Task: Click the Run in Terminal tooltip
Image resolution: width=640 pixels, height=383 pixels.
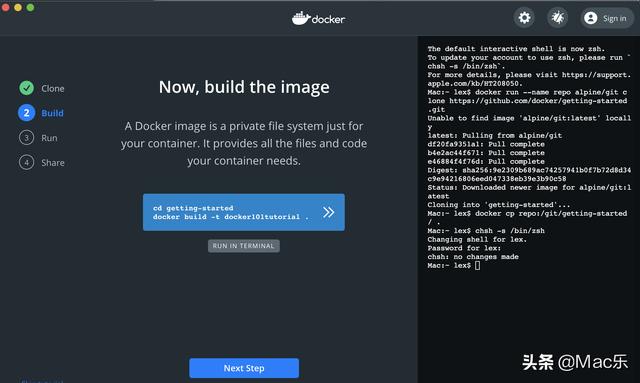Action: point(244,246)
